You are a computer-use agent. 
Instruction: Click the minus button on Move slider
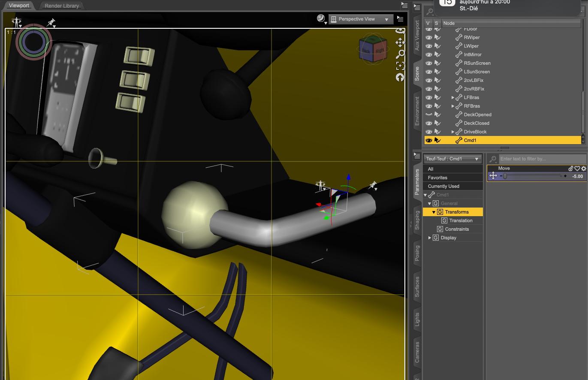point(501,176)
